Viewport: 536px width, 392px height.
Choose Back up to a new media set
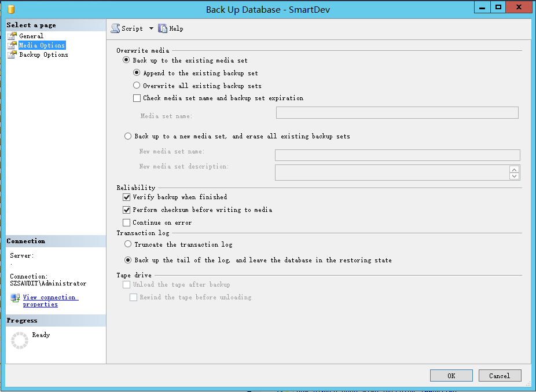click(128, 137)
